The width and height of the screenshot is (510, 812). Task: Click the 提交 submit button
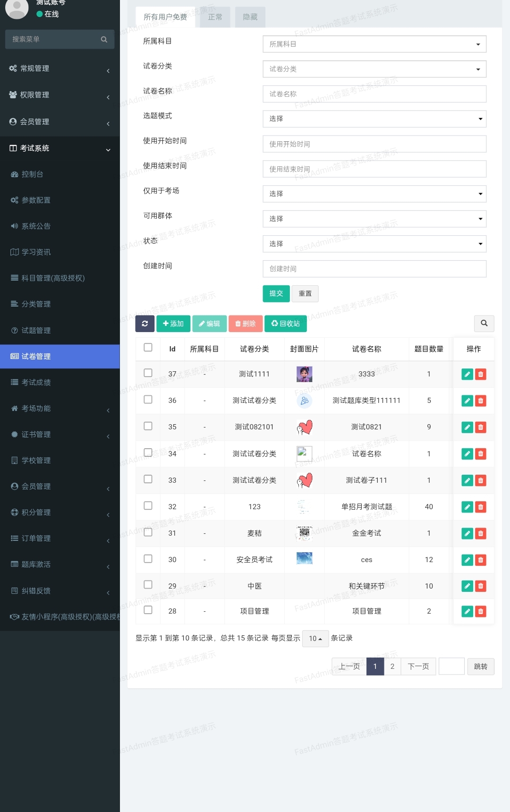pyautogui.click(x=276, y=293)
